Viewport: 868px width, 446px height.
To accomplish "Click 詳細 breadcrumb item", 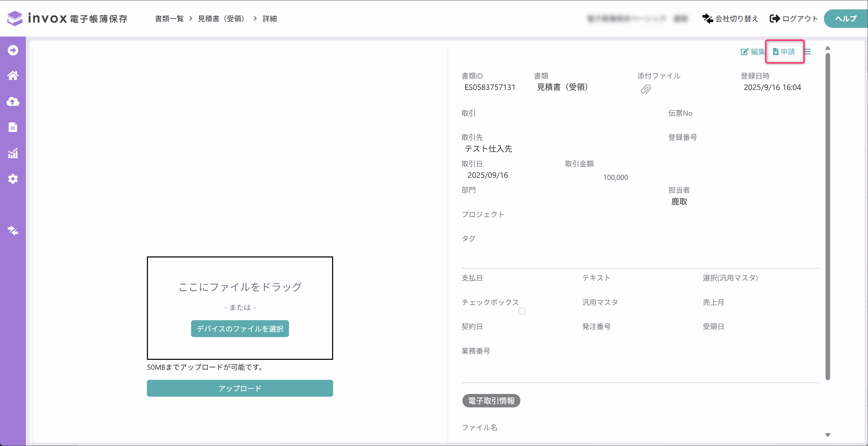I will (x=270, y=19).
